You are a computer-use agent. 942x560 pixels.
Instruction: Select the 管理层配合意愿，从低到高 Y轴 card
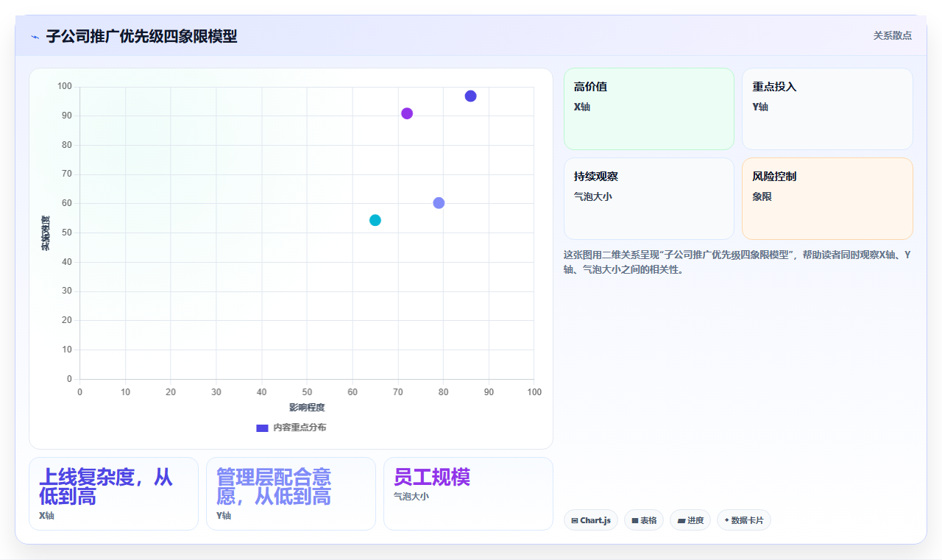click(291, 494)
